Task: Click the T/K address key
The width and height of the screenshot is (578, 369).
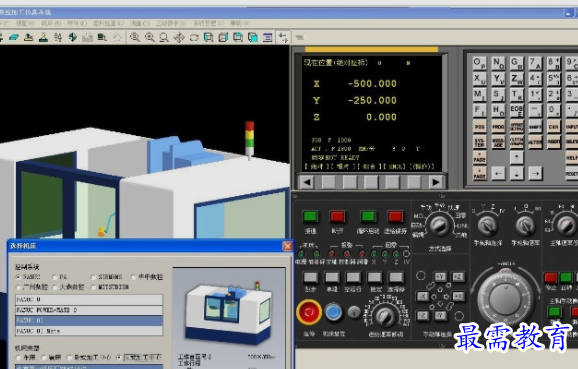Action: pos(516,95)
